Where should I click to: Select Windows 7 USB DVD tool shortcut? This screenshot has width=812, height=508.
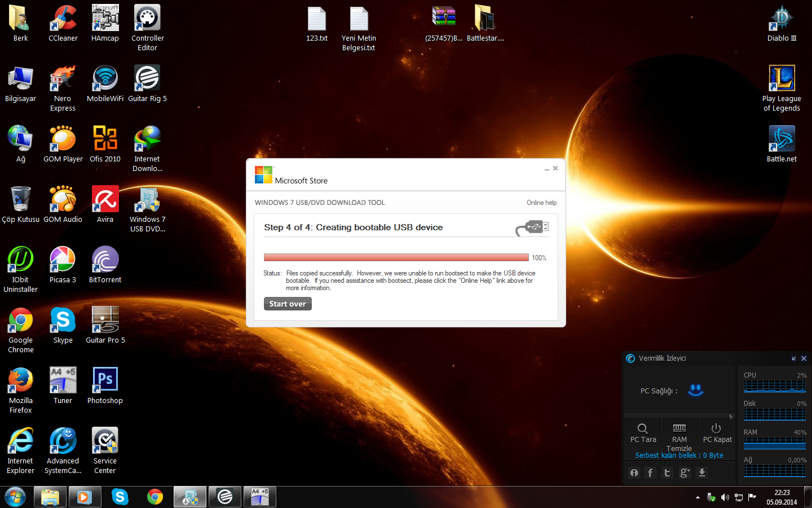coord(147,209)
